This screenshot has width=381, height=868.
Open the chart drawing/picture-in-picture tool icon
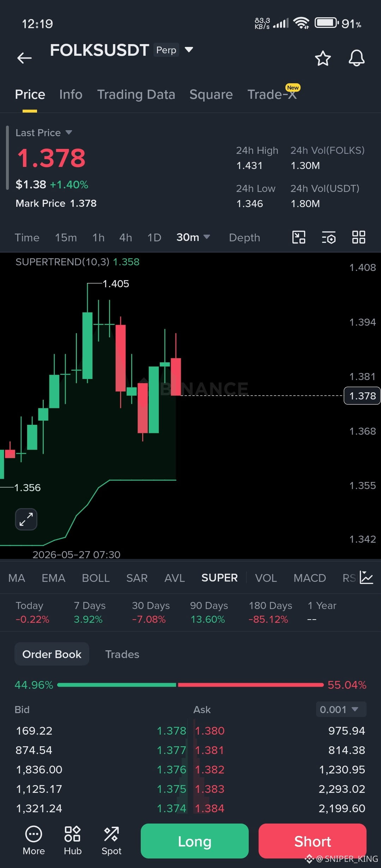pos(299,237)
